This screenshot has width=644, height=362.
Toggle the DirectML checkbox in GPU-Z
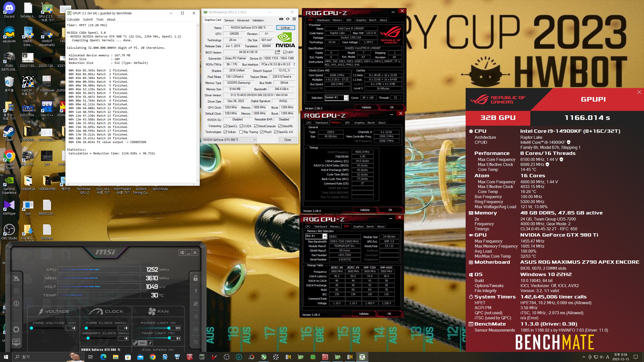[x=280, y=126]
